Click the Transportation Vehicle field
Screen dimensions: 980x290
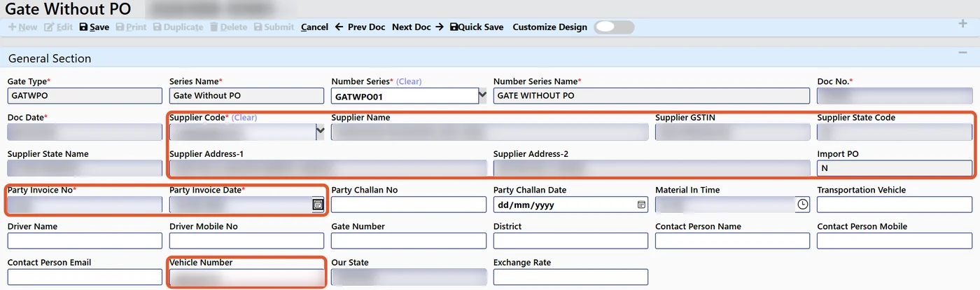[895, 205]
